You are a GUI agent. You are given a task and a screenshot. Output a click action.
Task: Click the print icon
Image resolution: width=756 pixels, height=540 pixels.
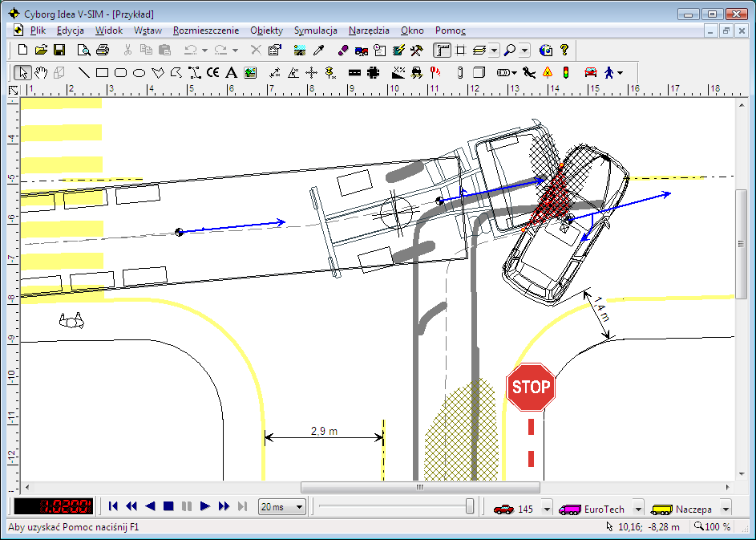click(103, 50)
